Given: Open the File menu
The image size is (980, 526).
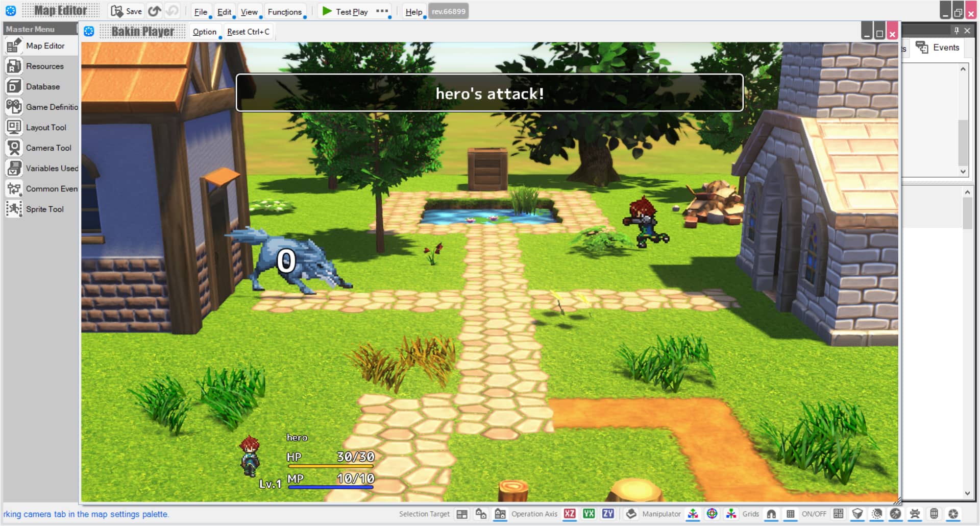Looking at the screenshot, I should tap(201, 12).
